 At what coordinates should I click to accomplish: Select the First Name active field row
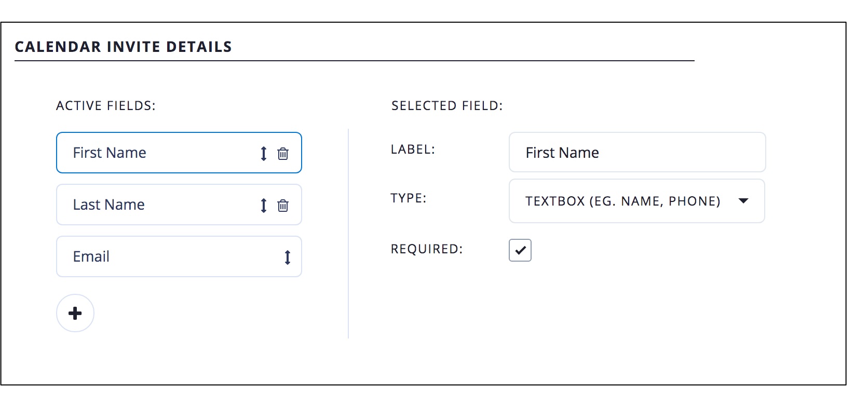(156, 153)
